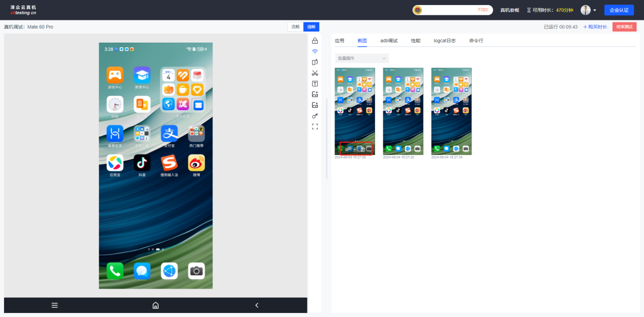The width and height of the screenshot is (644, 317).
Task: Open the logcat日志 tab
Action: [444, 41]
